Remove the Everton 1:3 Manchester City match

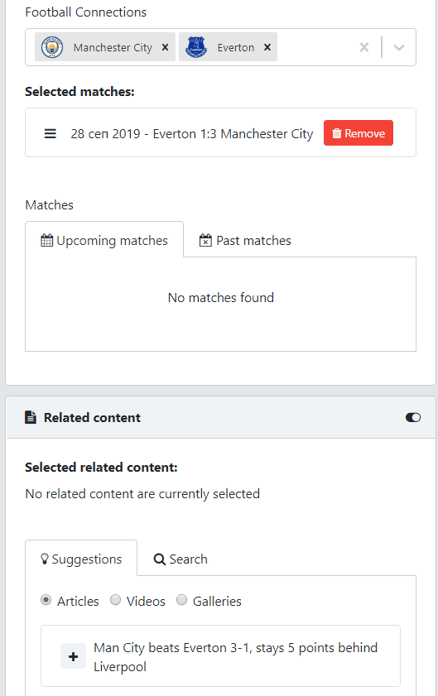pos(358,133)
